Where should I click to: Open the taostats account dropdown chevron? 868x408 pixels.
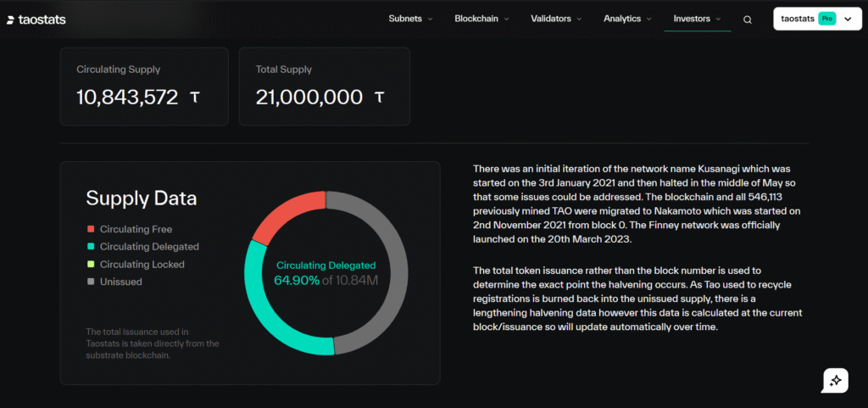tap(848, 19)
